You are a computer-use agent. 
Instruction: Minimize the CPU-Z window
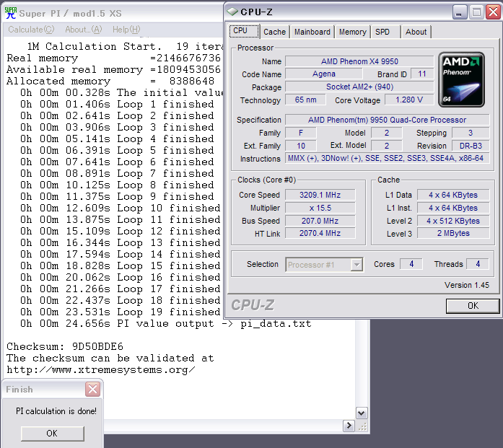point(460,12)
